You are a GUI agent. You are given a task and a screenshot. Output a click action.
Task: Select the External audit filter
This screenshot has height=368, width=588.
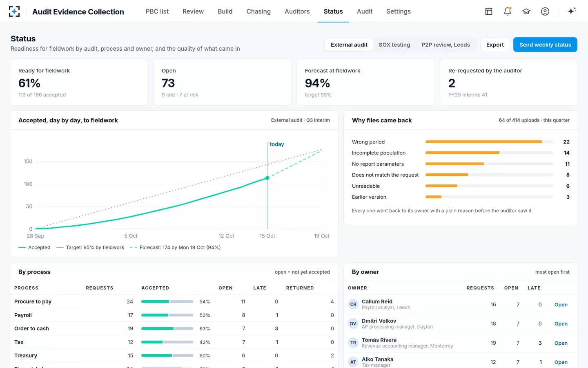pyautogui.click(x=349, y=45)
